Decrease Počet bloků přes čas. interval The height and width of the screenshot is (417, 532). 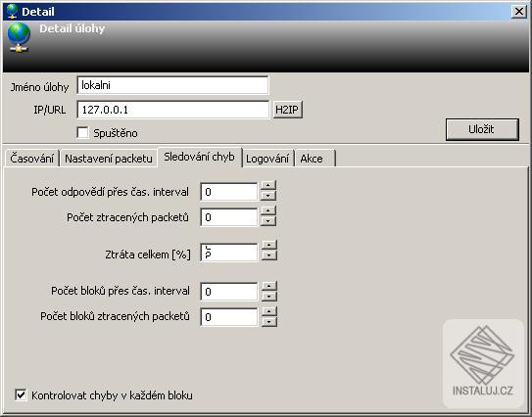click(269, 297)
